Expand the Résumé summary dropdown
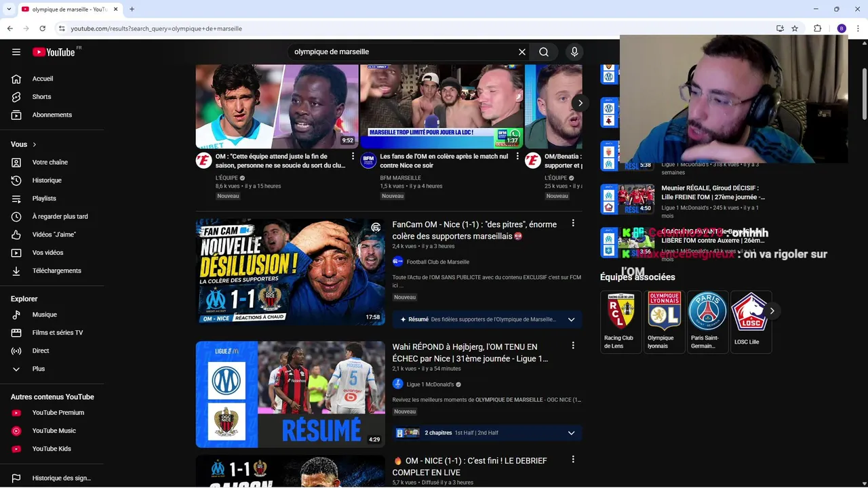868x488 pixels. pyautogui.click(x=571, y=320)
